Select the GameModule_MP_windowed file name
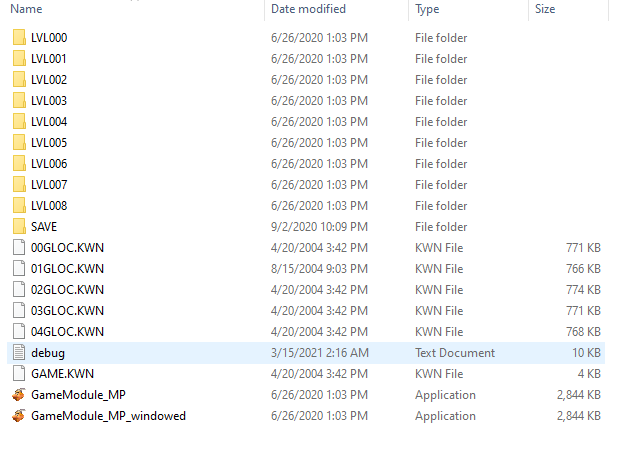Screen dimensions: 634x465 point(108,416)
